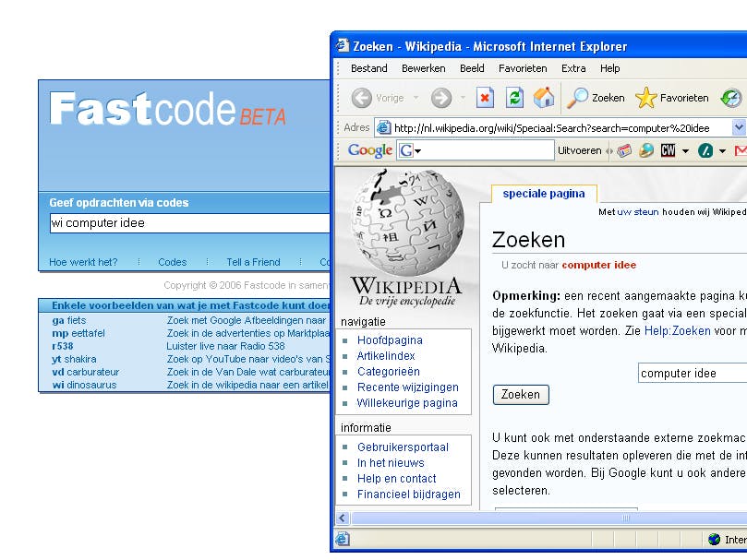The width and height of the screenshot is (747, 560).
Task: Click the Codes link on Fastcode
Action: pyautogui.click(x=172, y=262)
